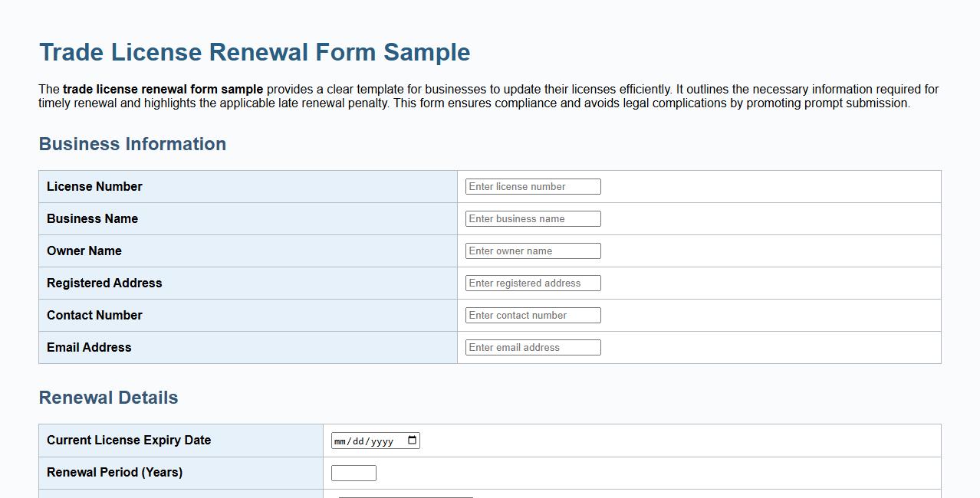Open the calendar date picker icon

412,440
